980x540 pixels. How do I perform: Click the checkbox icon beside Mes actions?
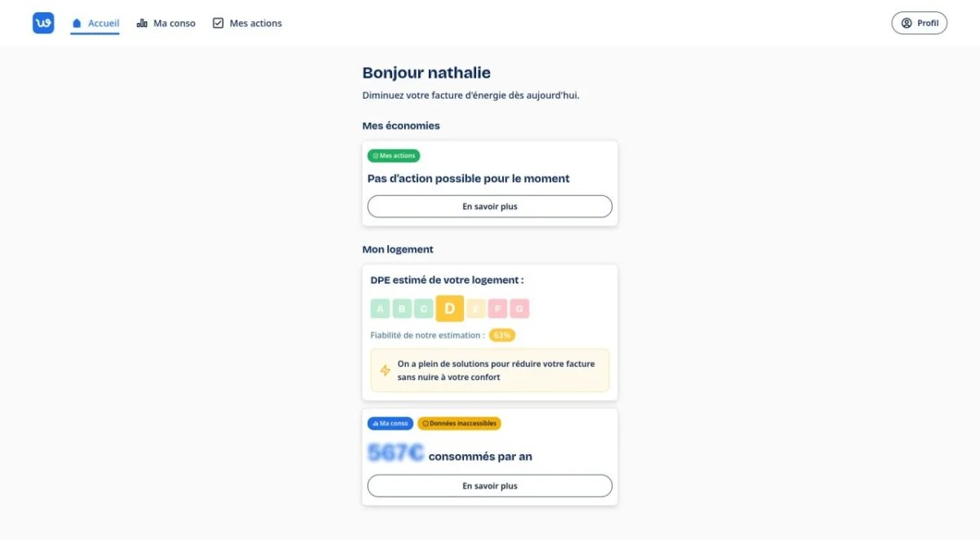tap(218, 24)
